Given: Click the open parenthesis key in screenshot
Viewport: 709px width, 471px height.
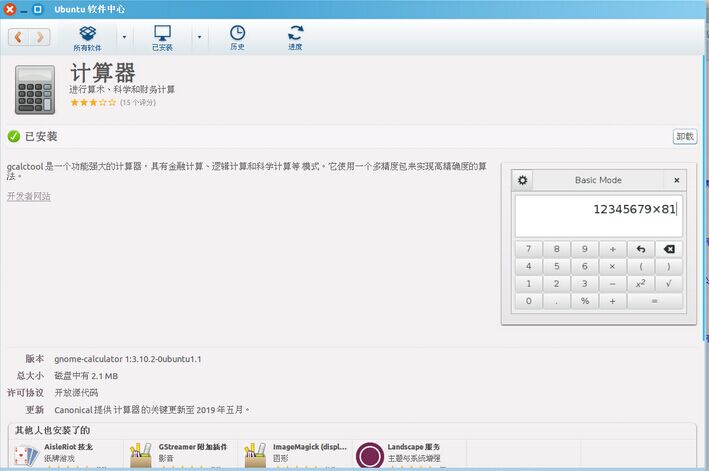Looking at the screenshot, I should [x=641, y=266].
